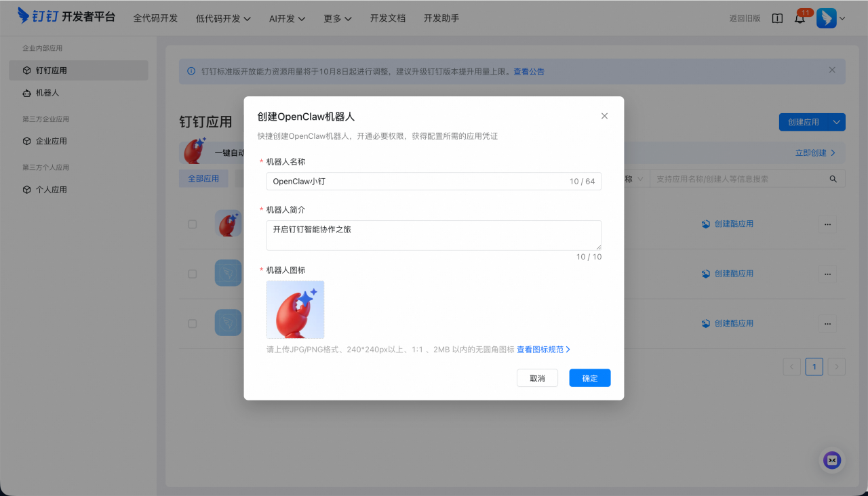
Task: Expand the 更多 menu
Action: pyautogui.click(x=338, y=18)
